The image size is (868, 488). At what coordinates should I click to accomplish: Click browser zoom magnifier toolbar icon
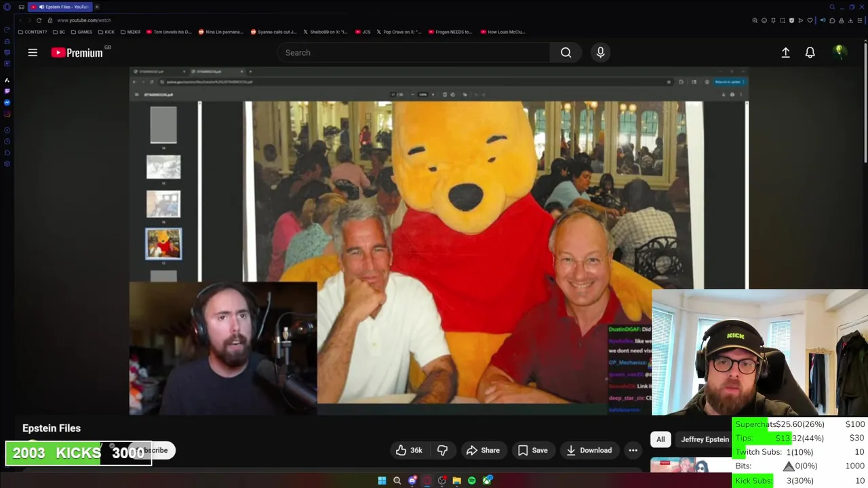(755, 20)
